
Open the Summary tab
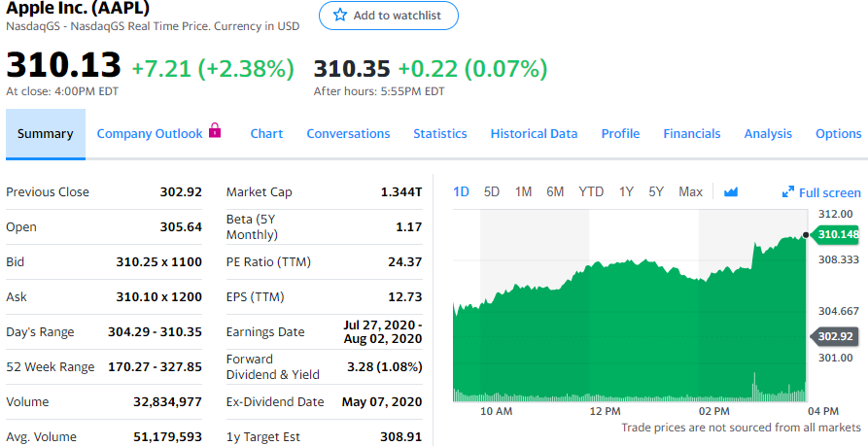[45, 134]
